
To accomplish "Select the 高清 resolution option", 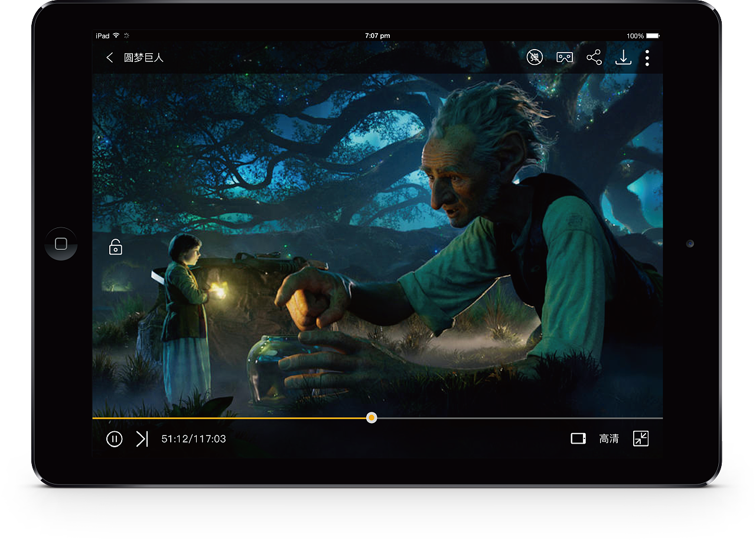I will (x=609, y=439).
